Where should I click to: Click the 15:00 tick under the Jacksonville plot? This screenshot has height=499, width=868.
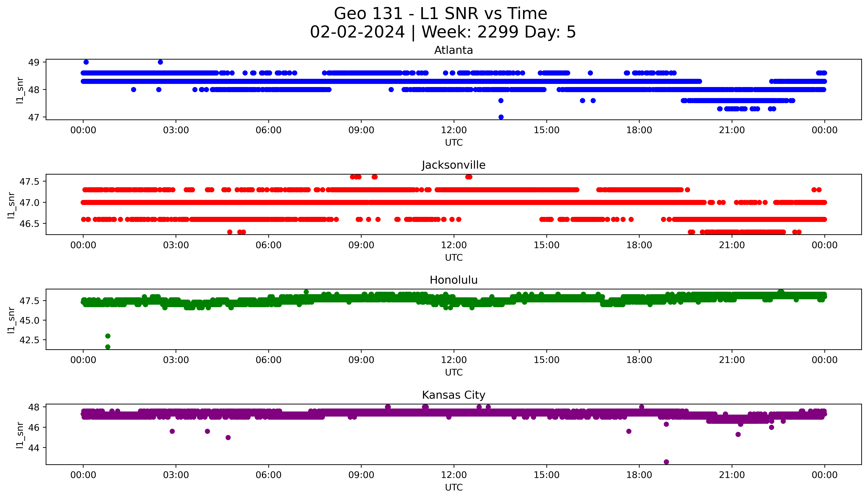pos(547,245)
